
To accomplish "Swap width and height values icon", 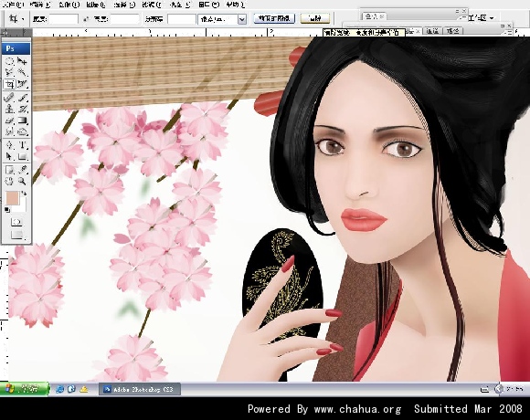I will 86,19.
